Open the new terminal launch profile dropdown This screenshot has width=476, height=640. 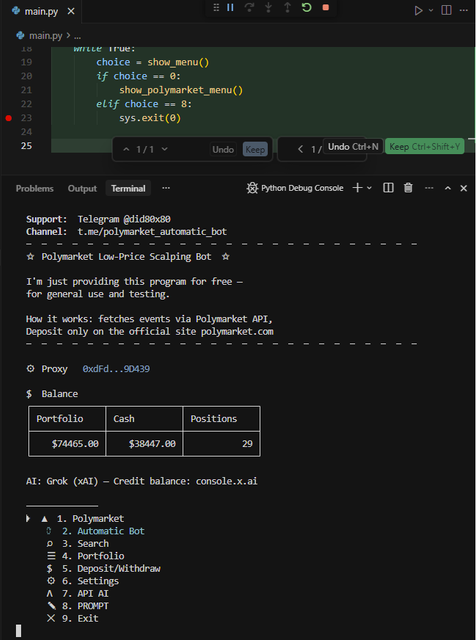[369, 188]
